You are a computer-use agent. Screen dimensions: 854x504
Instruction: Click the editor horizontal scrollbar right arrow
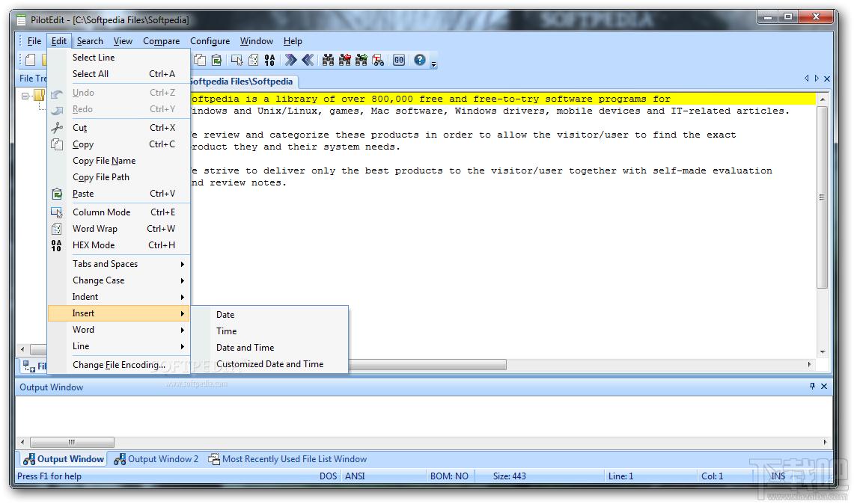pos(809,365)
